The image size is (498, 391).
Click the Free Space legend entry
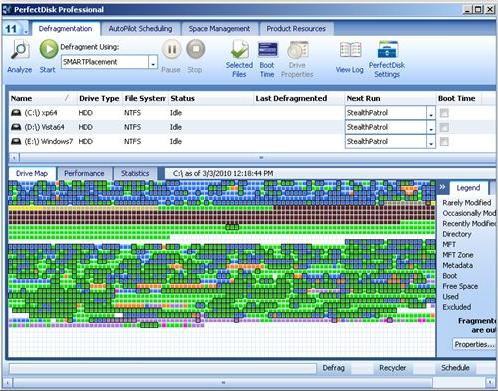pyautogui.click(x=460, y=286)
